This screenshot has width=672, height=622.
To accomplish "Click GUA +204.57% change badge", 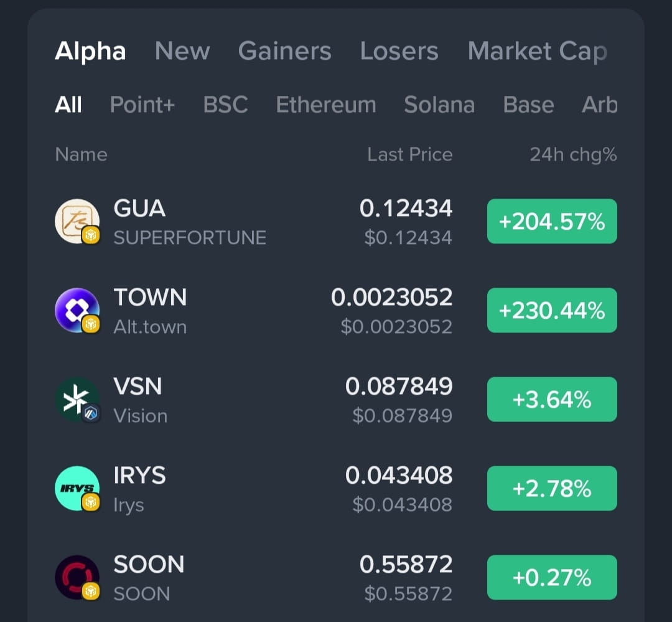I will pyautogui.click(x=552, y=221).
